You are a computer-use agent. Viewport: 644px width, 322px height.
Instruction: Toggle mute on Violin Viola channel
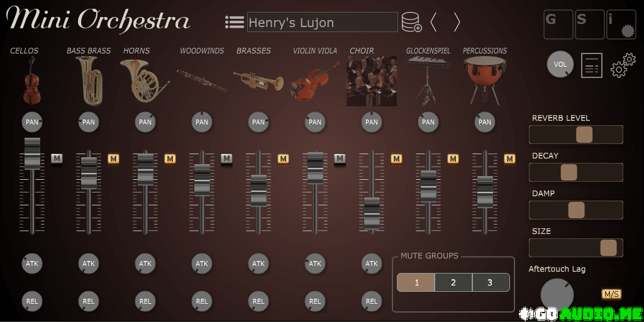coord(340,158)
